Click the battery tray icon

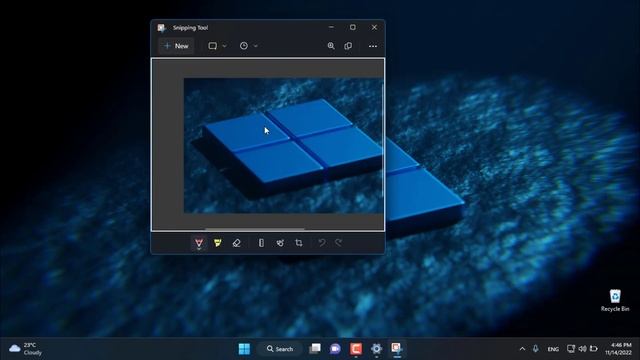[594, 349]
